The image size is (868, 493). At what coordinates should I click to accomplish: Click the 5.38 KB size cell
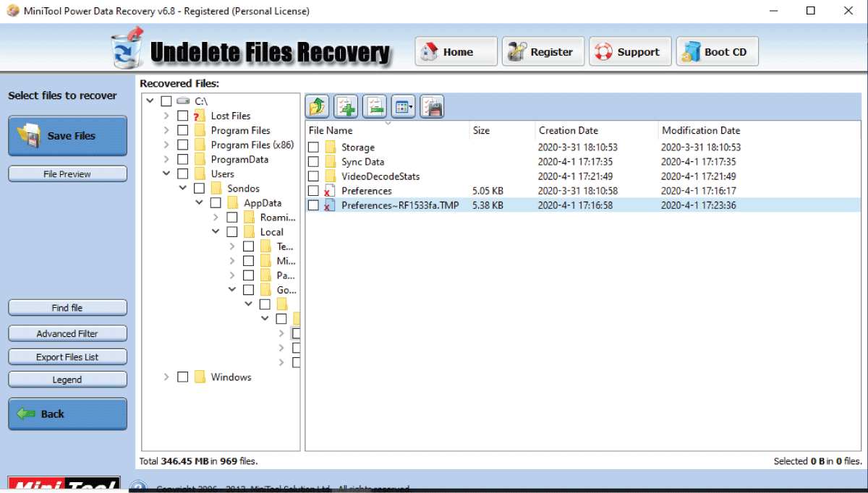click(x=488, y=205)
